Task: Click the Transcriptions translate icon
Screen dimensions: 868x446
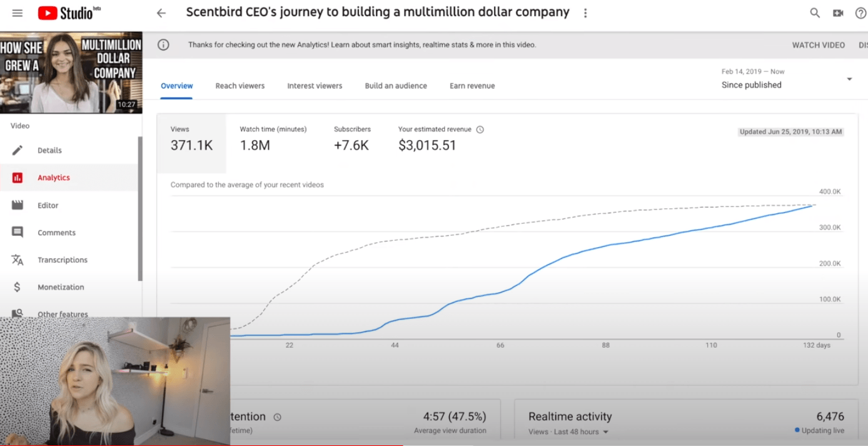Action: pyautogui.click(x=18, y=260)
